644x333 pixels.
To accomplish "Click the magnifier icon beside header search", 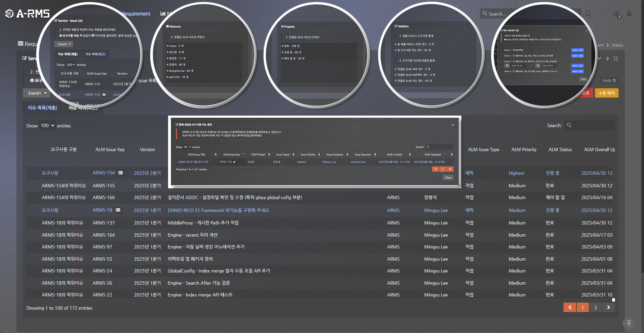I will point(589,14).
